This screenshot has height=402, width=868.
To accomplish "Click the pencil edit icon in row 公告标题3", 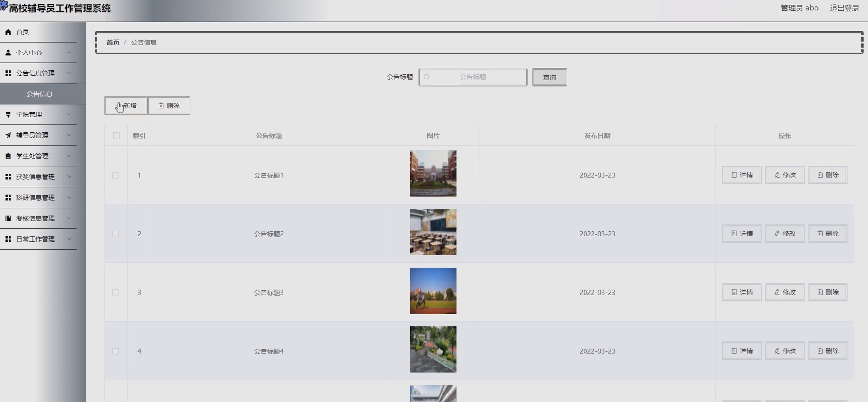I will click(777, 292).
